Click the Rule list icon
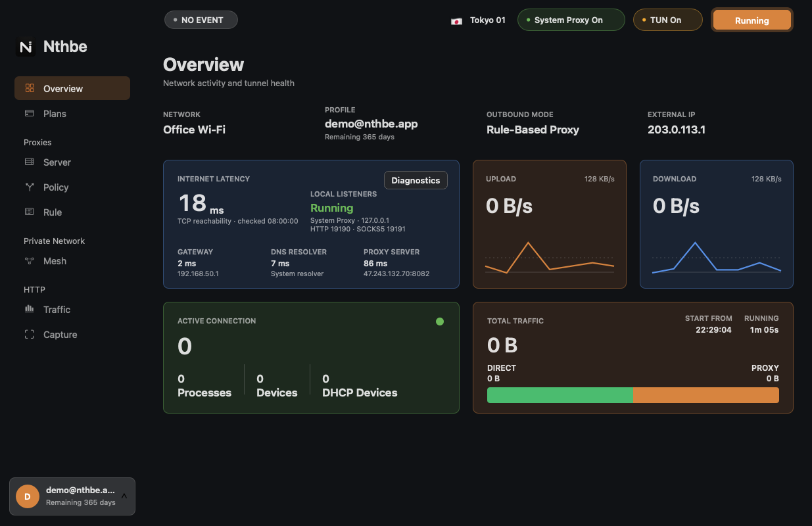Viewport: 812px width, 526px height. click(x=30, y=212)
